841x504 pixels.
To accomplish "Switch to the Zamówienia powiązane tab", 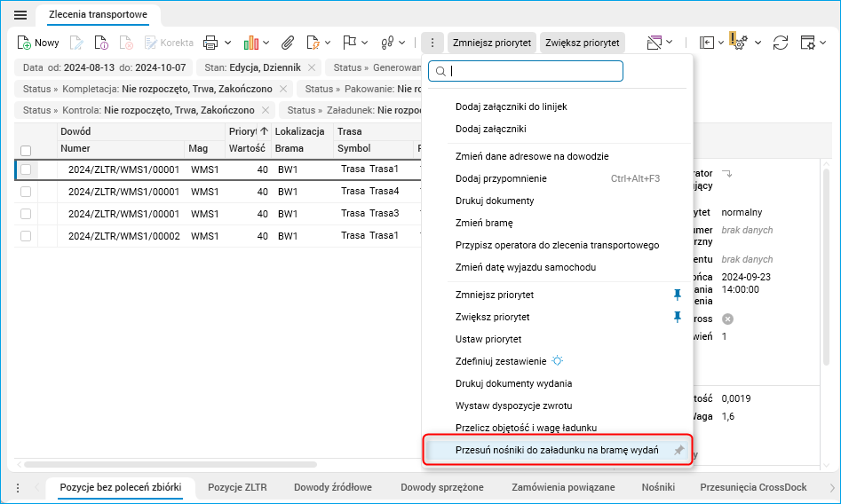I will coord(563,487).
